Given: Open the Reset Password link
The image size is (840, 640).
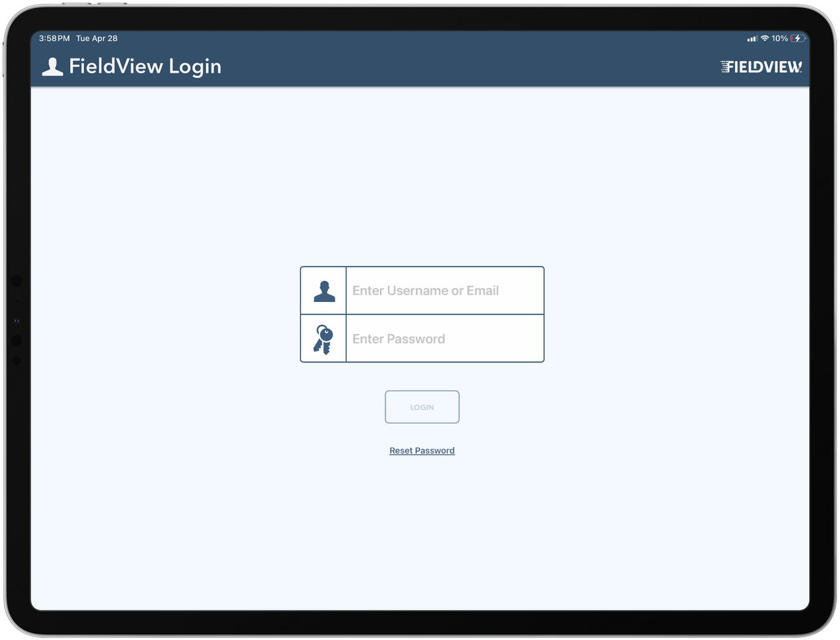Looking at the screenshot, I should click(x=422, y=451).
